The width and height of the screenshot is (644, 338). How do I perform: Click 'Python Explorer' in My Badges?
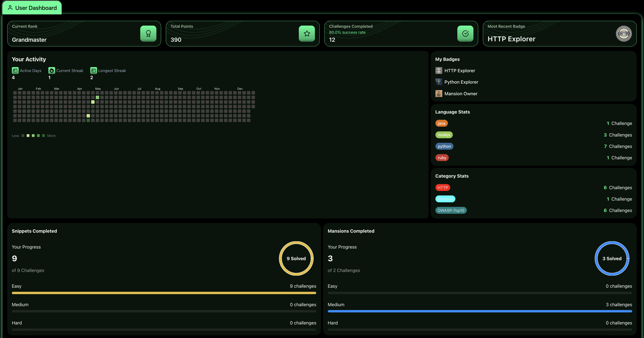pyautogui.click(x=461, y=82)
